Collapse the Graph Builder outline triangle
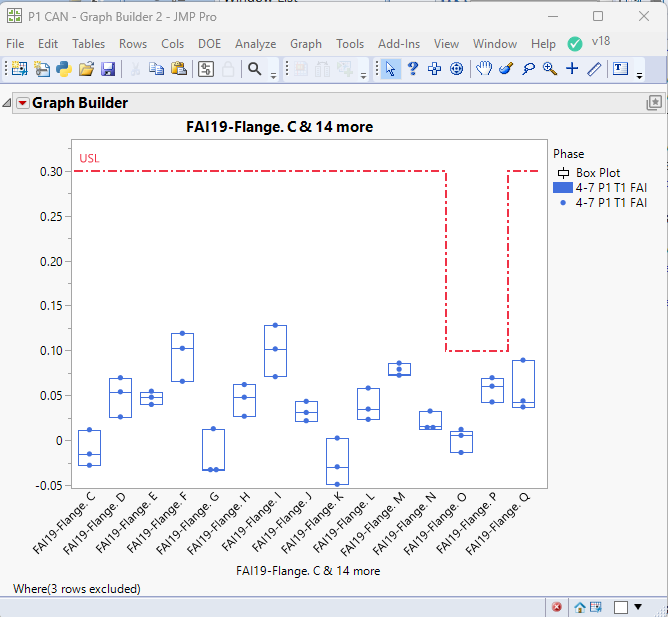The image size is (668, 617). [x=8, y=103]
